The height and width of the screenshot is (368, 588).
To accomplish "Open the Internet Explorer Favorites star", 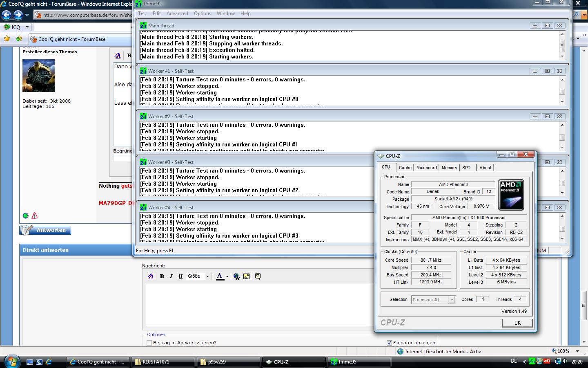I will pyautogui.click(x=7, y=39).
